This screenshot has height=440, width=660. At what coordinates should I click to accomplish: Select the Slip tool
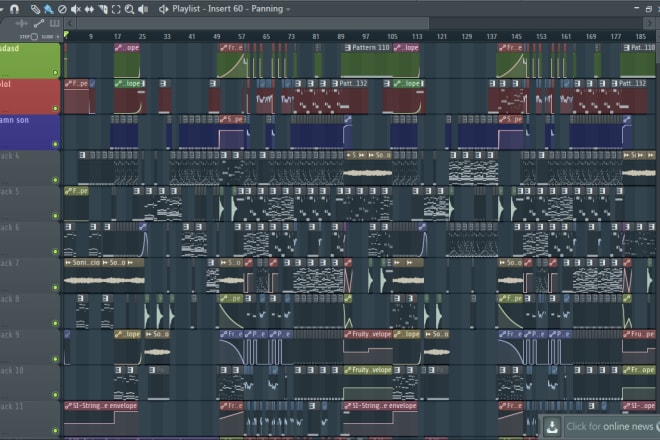click(89, 9)
